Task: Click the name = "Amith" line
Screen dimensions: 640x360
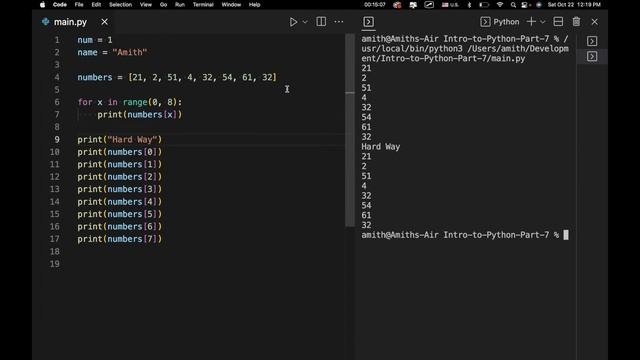Action: coord(112,52)
